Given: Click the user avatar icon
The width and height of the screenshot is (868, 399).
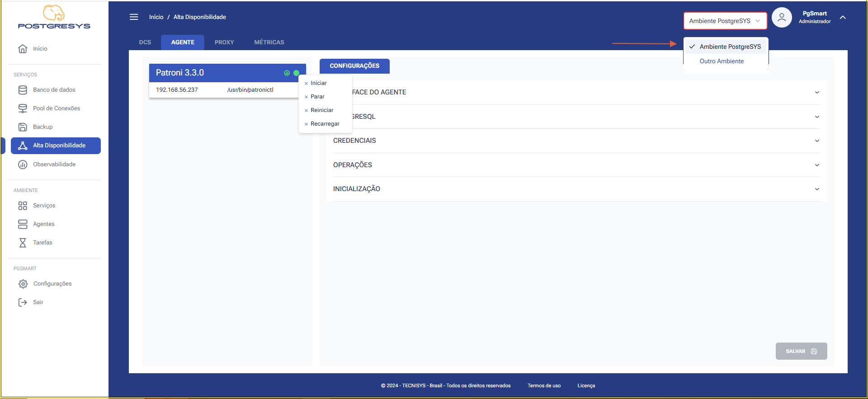Looking at the screenshot, I should (782, 18).
